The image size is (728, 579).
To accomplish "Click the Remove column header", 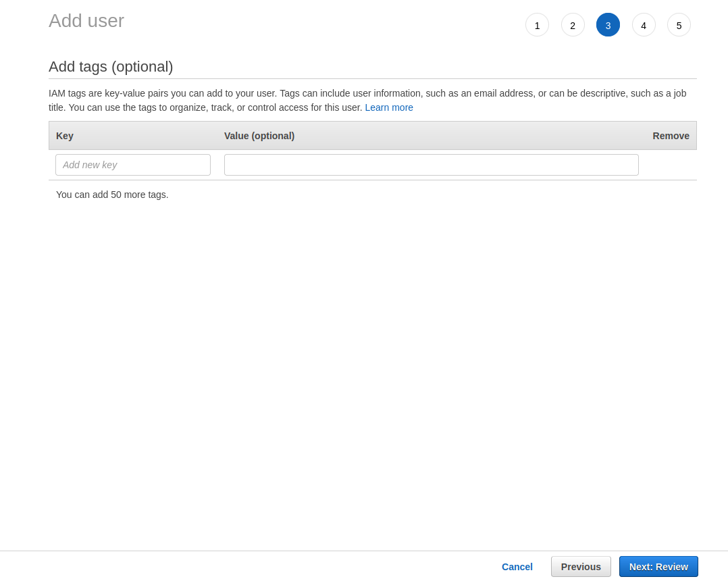I will click(x=671, y=136).
